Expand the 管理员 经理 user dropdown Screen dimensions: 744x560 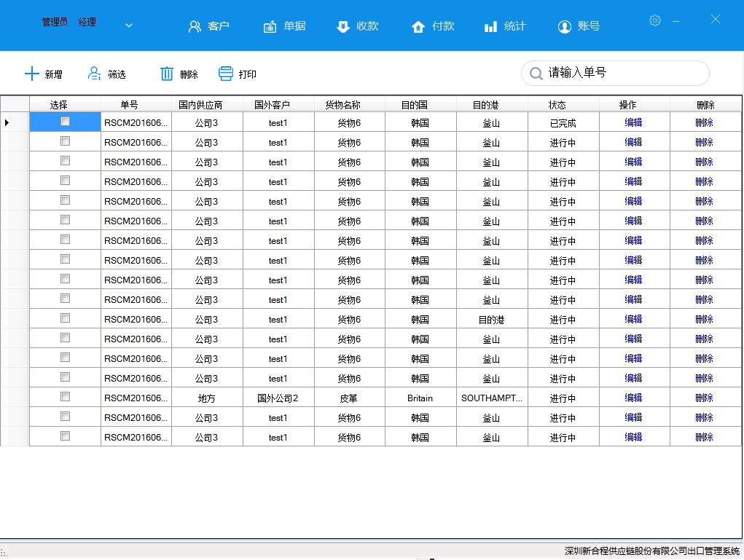click(129, 25)
